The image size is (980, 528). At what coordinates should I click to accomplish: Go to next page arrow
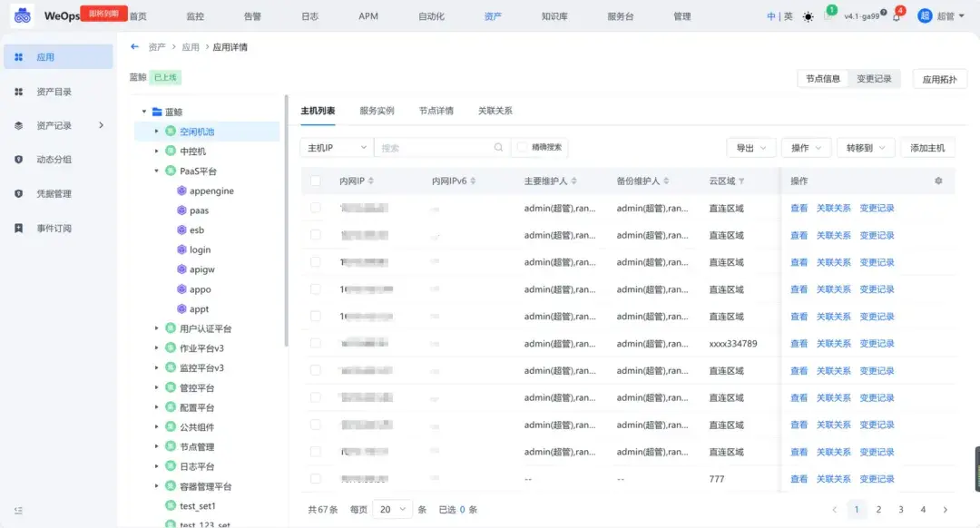[945, 510]
